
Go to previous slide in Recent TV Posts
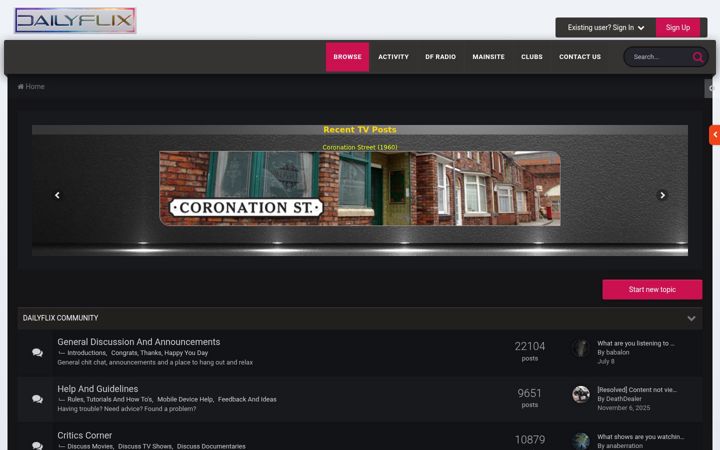tap(57, 195)
